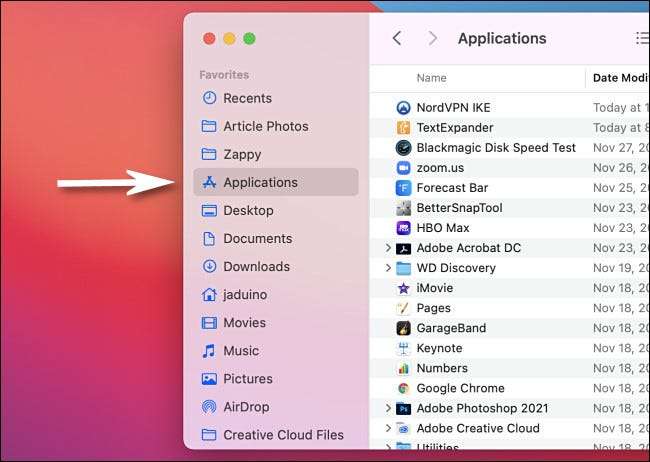650x462 pixels.
Task: Click the BetterSnapTool app icon
Action: (403, 208)
